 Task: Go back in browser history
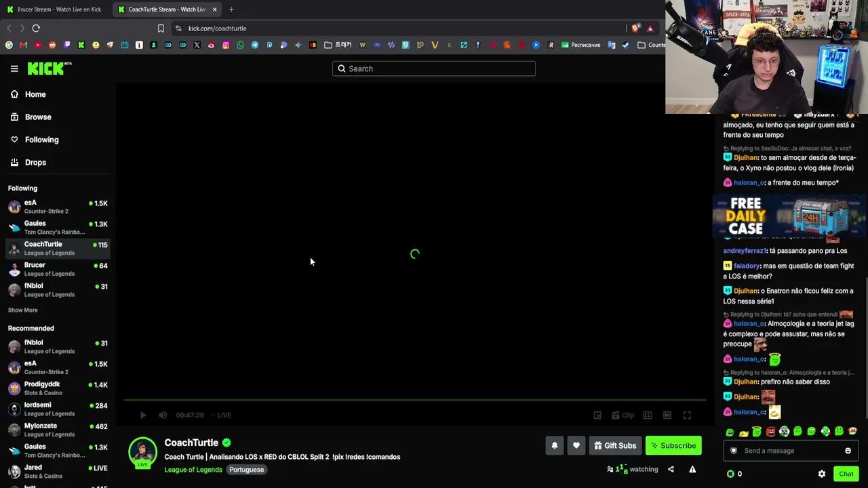pos(9,28)
